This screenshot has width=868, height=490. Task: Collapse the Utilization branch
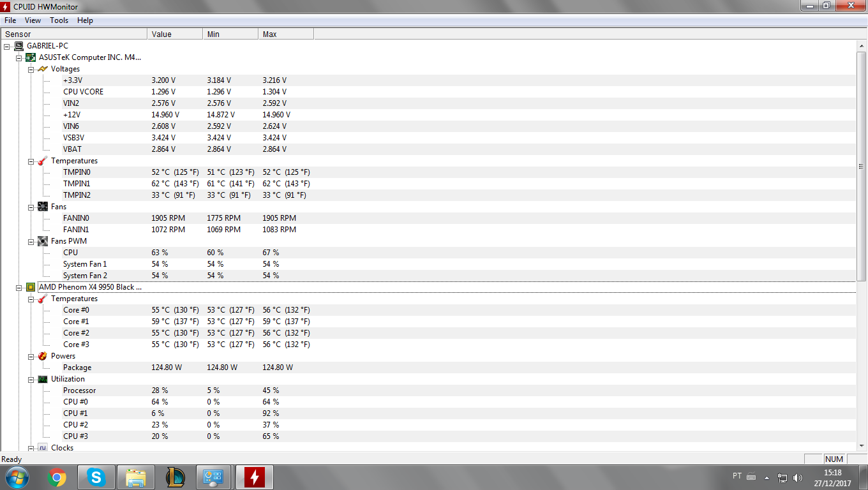(31, 379)
